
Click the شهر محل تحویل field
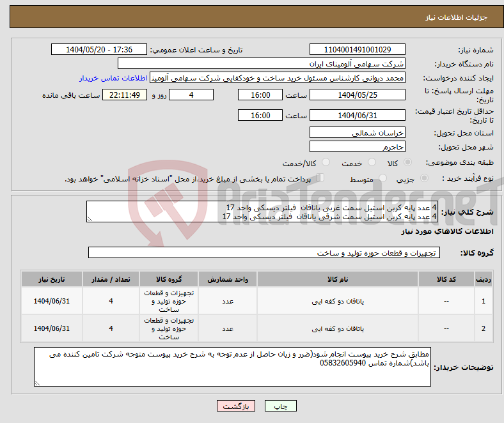357,147
